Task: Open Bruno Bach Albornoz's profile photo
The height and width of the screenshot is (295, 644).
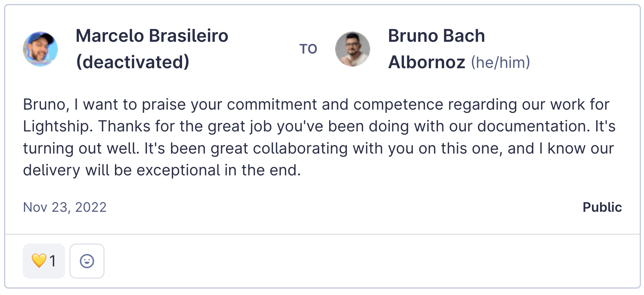Action: point(352,49)
